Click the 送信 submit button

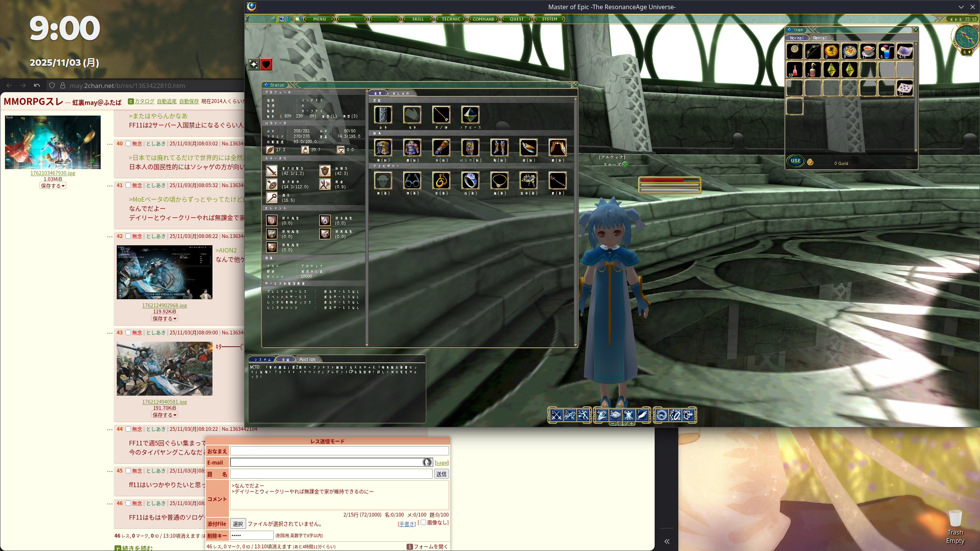[441, 474]
